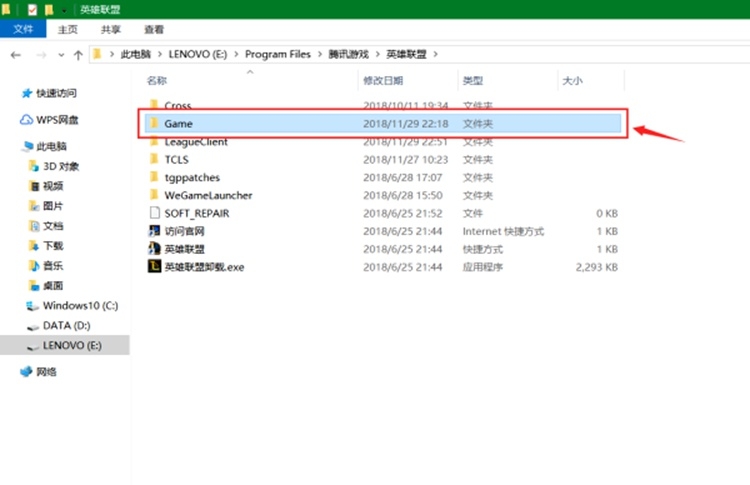The image size is (750, 485).
Task: Expand the chevron after Program Files breadcrumb
Action: 320,54
